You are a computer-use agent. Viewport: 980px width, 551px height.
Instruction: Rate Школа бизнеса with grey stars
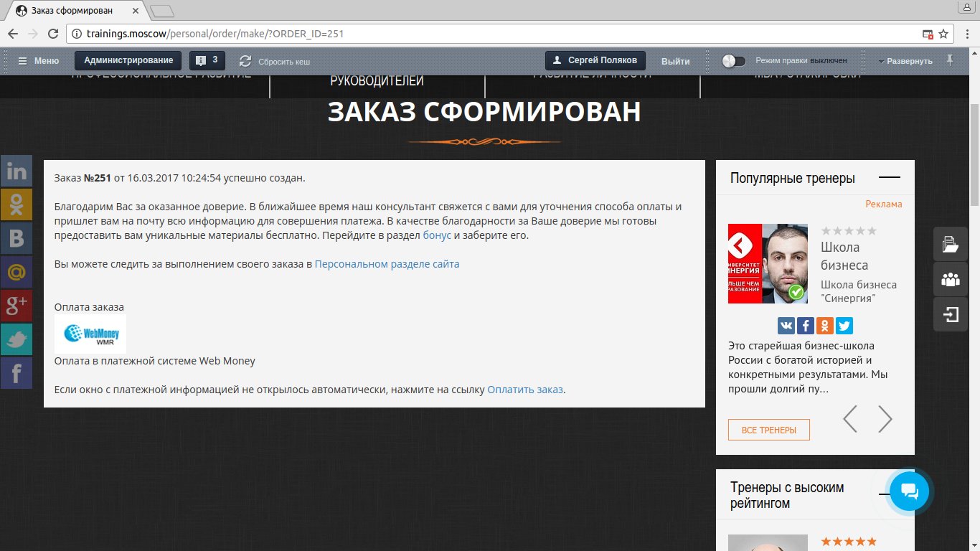pyautogui.click(x=849, y=231)
